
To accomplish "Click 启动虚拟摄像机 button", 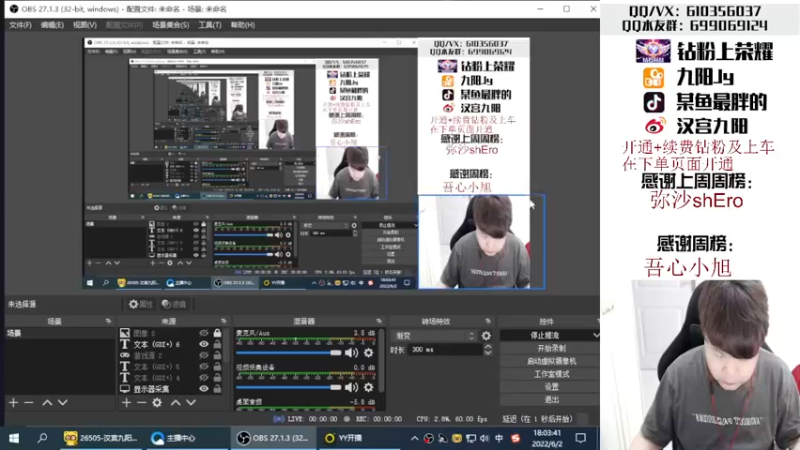I will tap(551, 361).
